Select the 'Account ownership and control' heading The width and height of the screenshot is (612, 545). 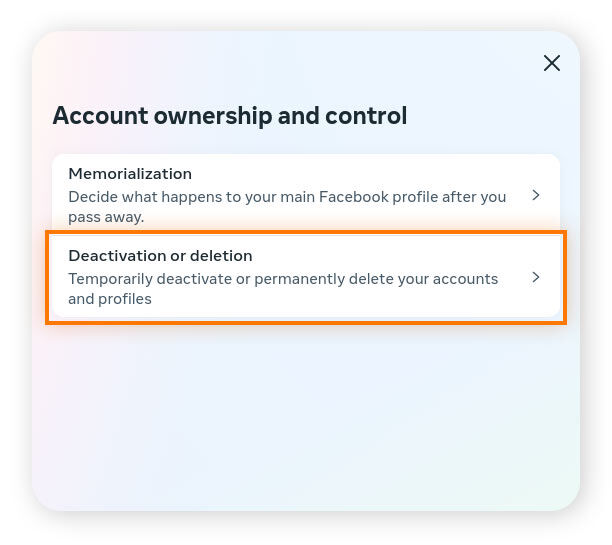[x=230, y=116]
